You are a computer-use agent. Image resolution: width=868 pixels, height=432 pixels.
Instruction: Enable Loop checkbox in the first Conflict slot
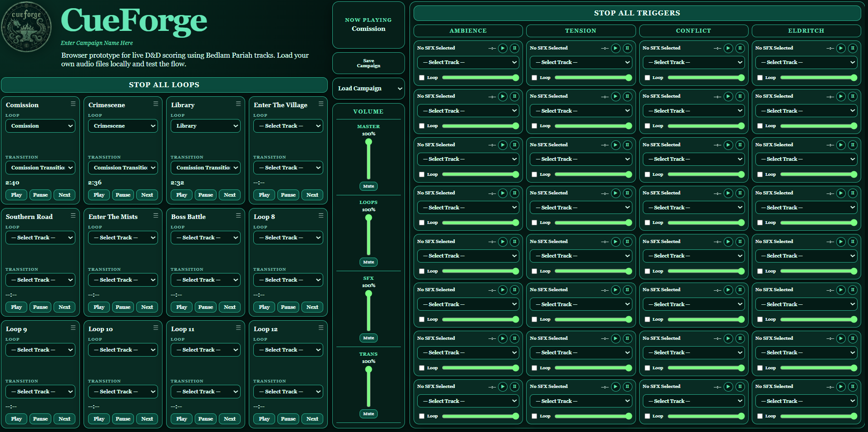coord(647,78)
